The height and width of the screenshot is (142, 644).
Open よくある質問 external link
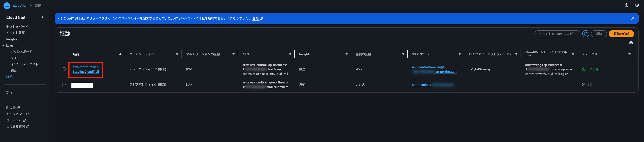[18, 127]
